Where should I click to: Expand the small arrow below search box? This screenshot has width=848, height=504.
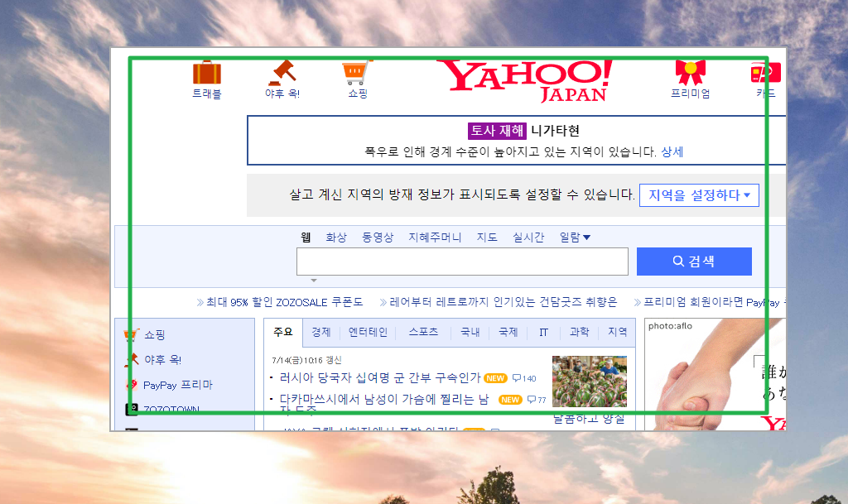point(314,281)
